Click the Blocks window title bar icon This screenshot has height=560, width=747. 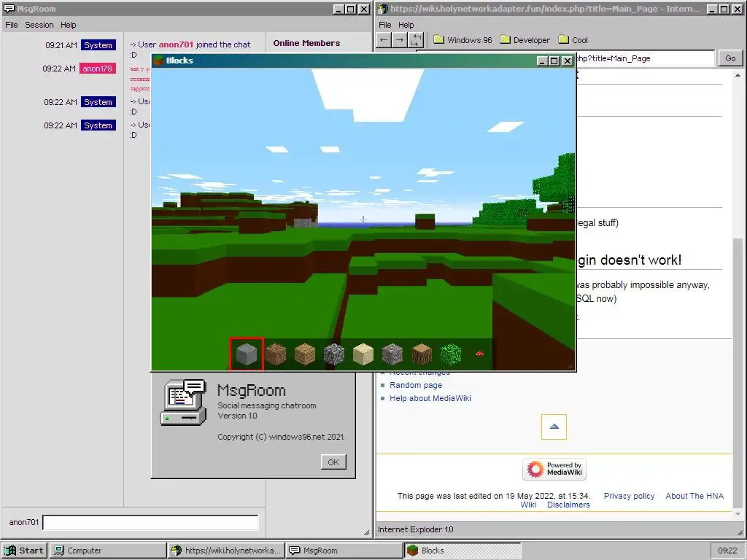click(x=158, y=61)
